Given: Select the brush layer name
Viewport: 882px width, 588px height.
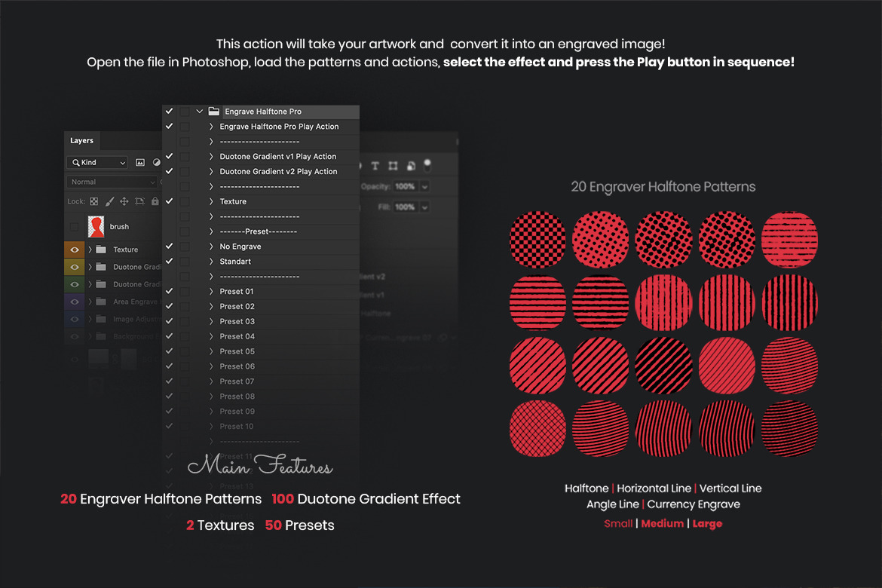Looking at the screenshot, I should [119, 227].
